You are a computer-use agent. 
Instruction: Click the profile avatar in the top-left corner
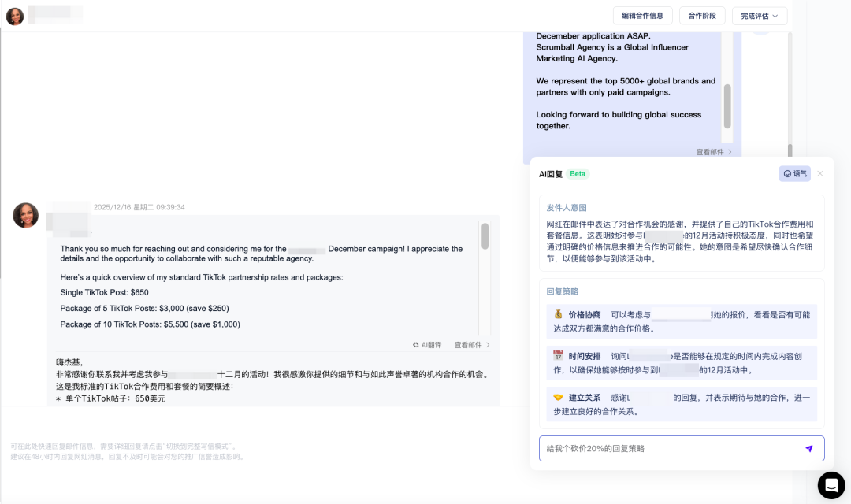point(14,16)
